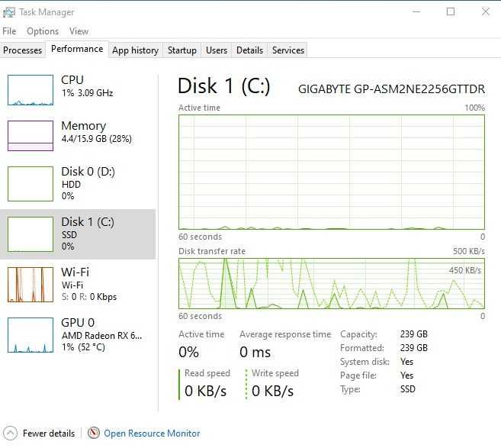The width and height of the screenshot is (501, 448).
Task: Click the Disk 1 Active time graph
Action: pyautogui.click(x=331, y=172)
